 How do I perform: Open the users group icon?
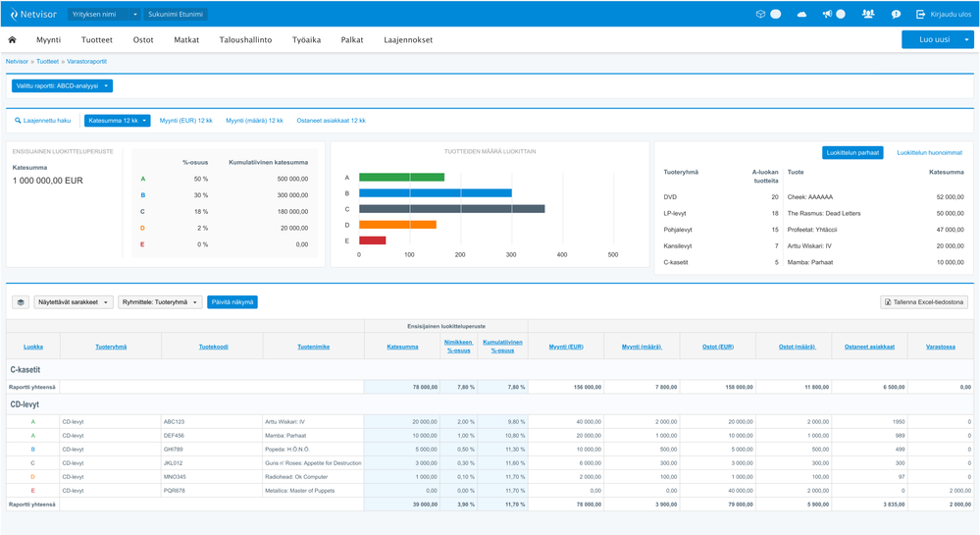[x=868, y=14]
